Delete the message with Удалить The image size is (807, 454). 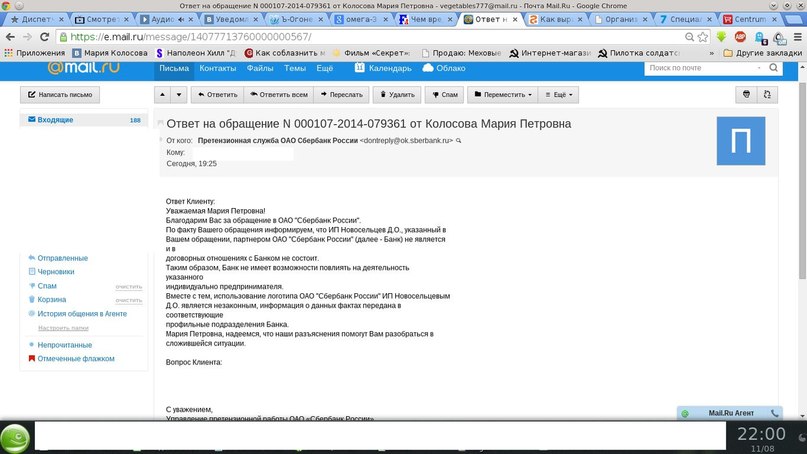click(x=397, y=95)
